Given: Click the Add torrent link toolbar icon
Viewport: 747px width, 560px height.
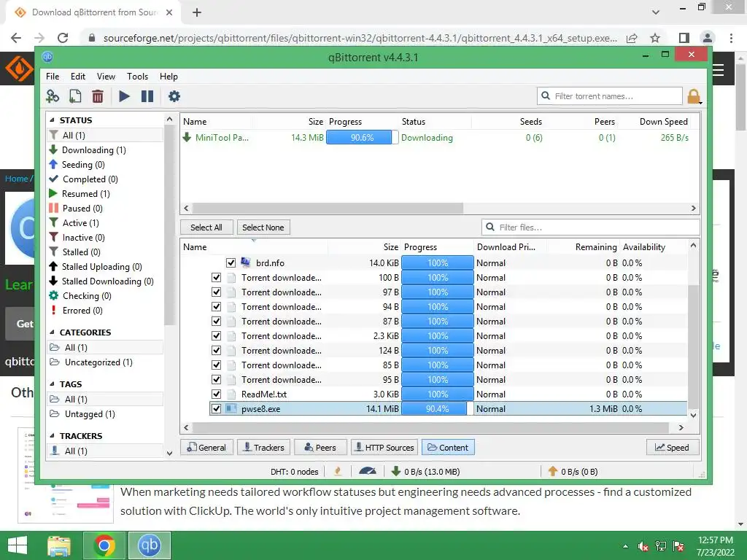Looking at the screenshot, I should click(x=53, y=96).
